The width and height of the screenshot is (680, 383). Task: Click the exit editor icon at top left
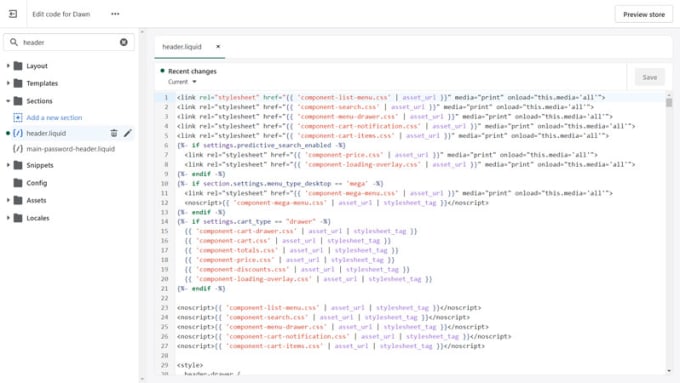[x=13, y=14]
